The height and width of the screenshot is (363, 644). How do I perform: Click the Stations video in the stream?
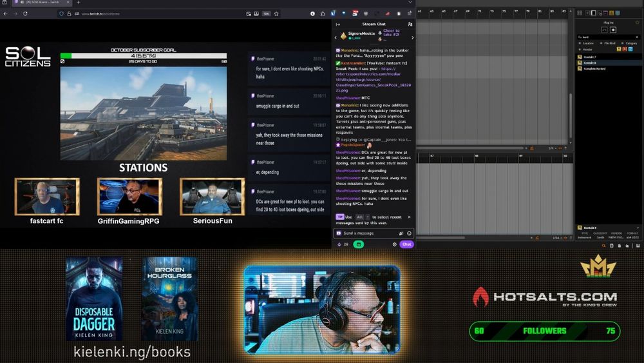(x=144, y=113)
